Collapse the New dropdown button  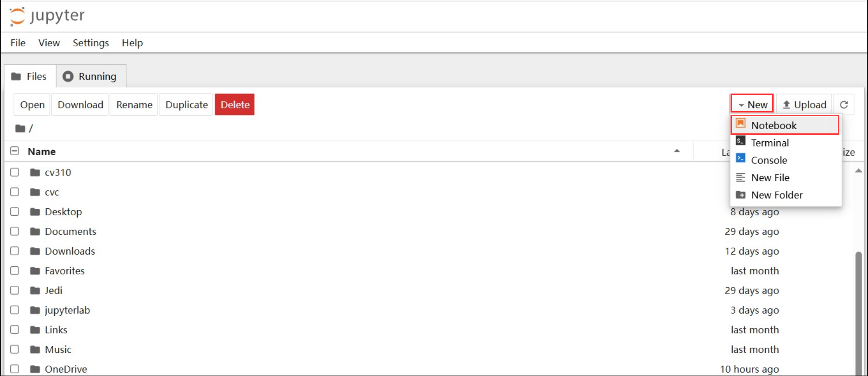(752, 105)
